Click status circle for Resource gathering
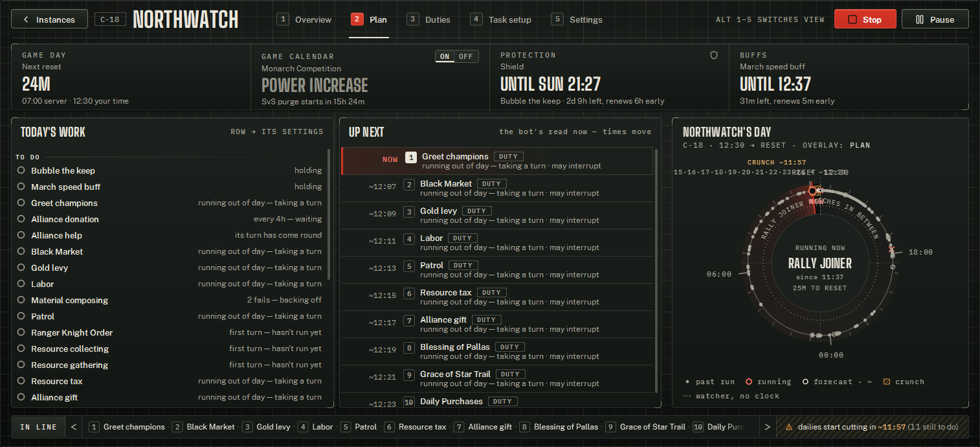 [x=21, y=365]
